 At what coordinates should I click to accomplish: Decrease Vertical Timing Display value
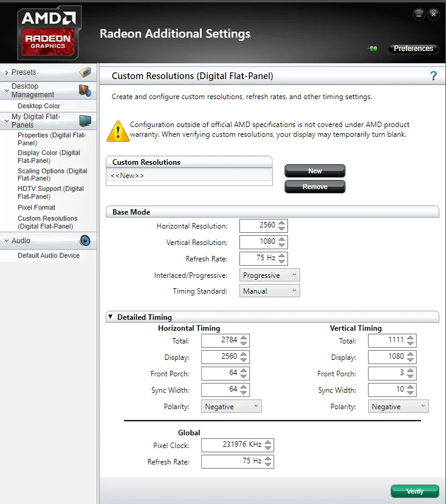click(410, 360)
